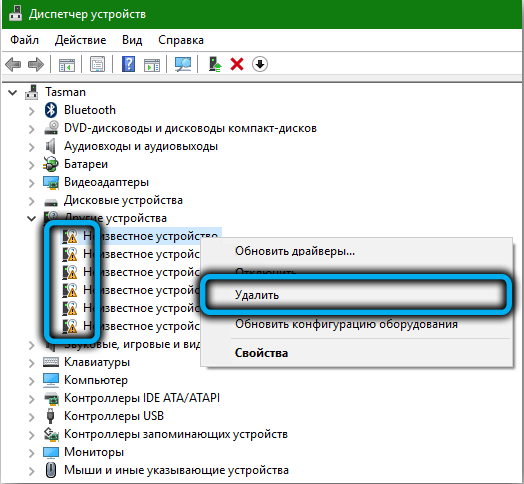Image resolution: width=524 pixels, height=484 pixels.
Task: Click the Show/hide console tree icon
Action: tap(67, 64)
